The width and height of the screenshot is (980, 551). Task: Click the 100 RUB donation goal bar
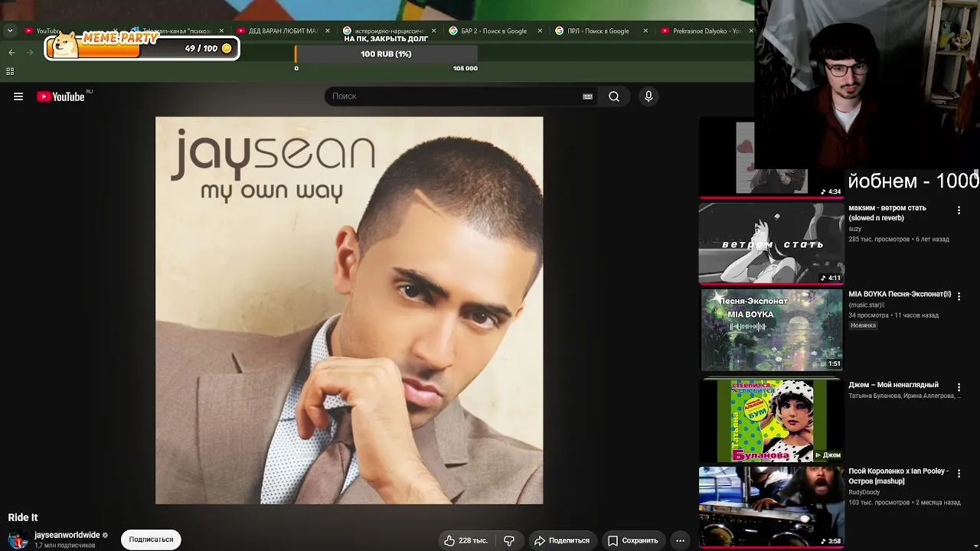(x=386, y=54)
